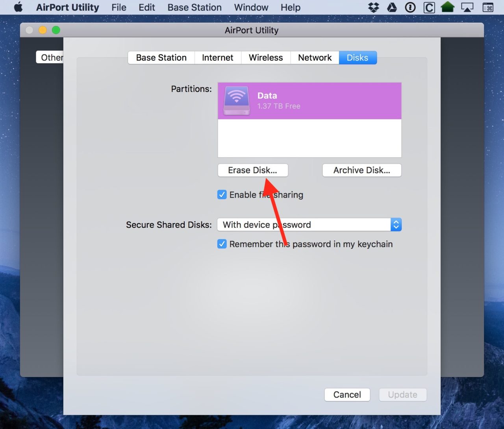Image resolution: width=504 pixels, height=429 pixels.
Task: Open the AirPlay display menu icon
Action: 467,7
